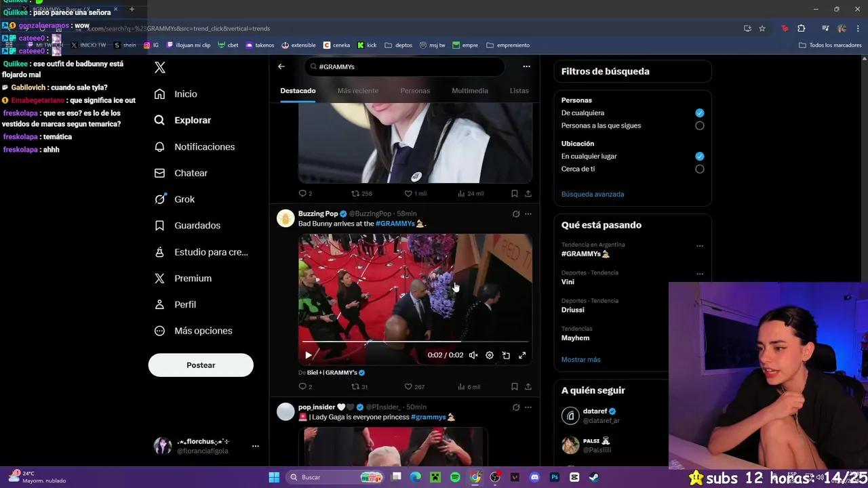Open Inicio home page

176,94
